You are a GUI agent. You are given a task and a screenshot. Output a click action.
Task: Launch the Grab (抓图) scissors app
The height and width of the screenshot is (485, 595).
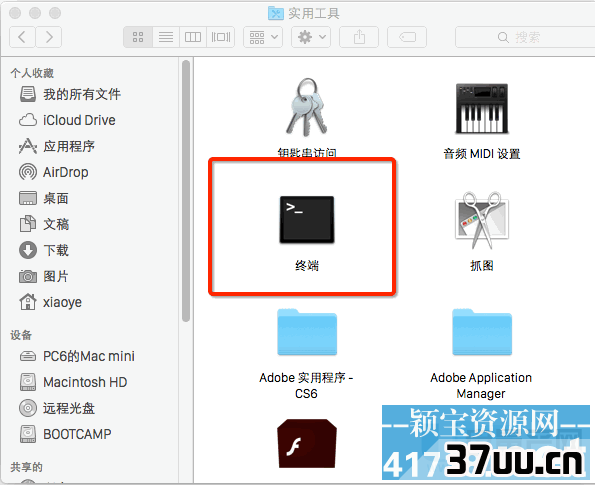click(482, 220)
